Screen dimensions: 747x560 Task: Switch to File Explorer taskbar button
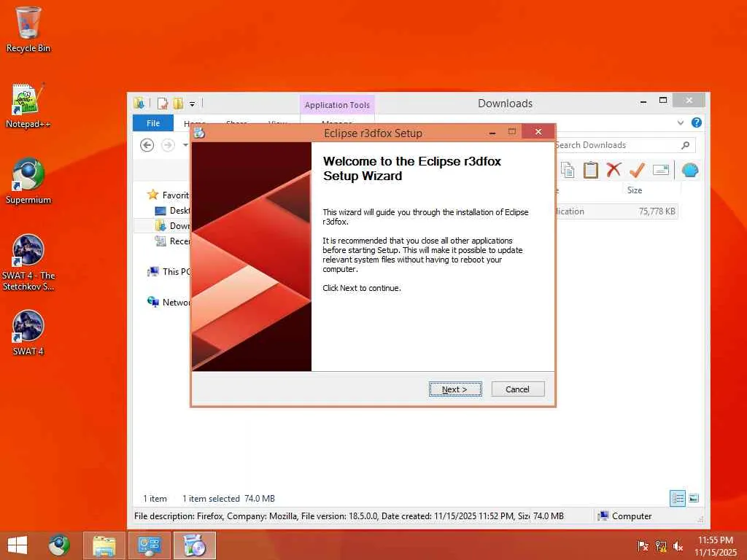[x=104, y=545]
